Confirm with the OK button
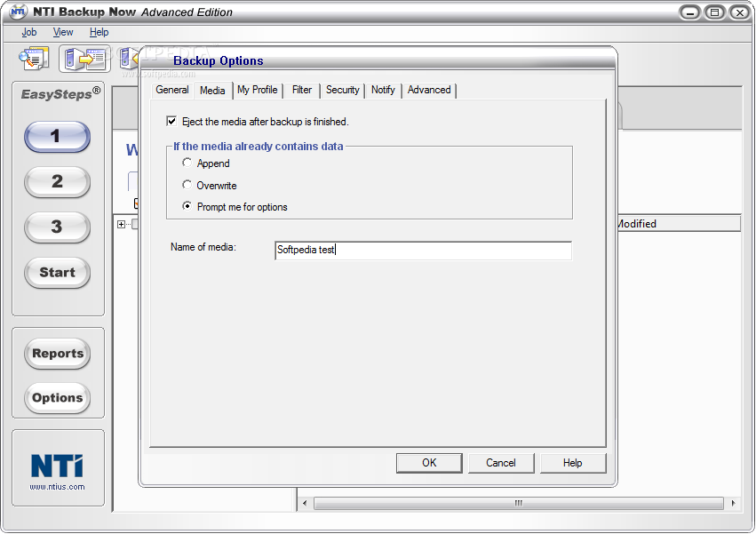The height and width of the screenshot is (534, 756). pos(429,463)
